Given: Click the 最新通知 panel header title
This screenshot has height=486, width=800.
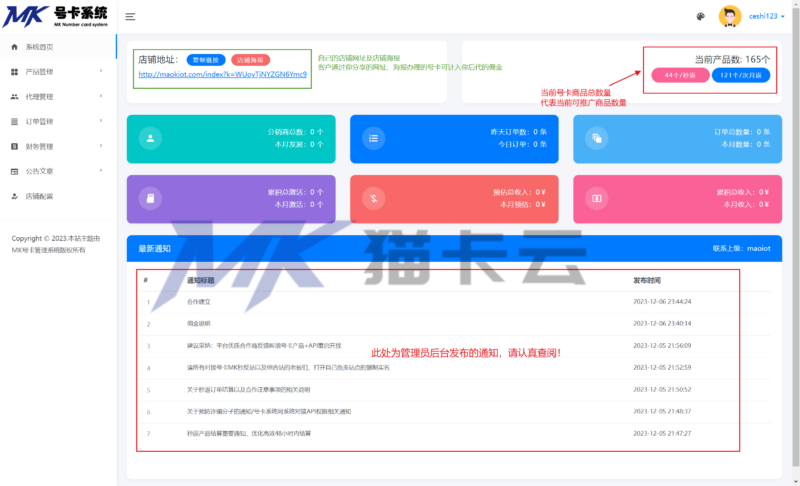Looking at the screenshot, I should (x=154, y=249).
